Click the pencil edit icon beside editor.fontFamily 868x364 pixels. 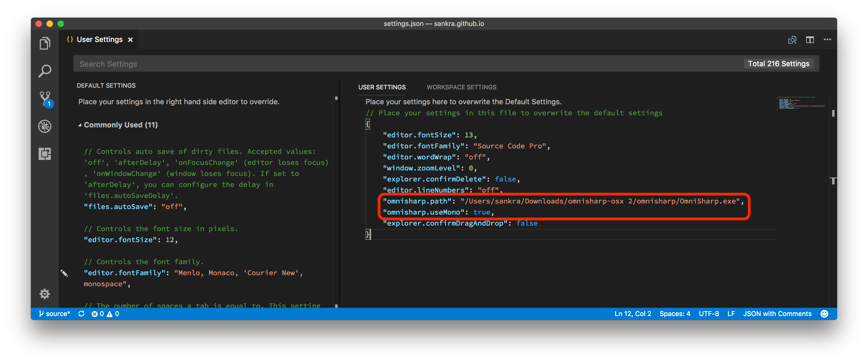click(x=64, y=273)
